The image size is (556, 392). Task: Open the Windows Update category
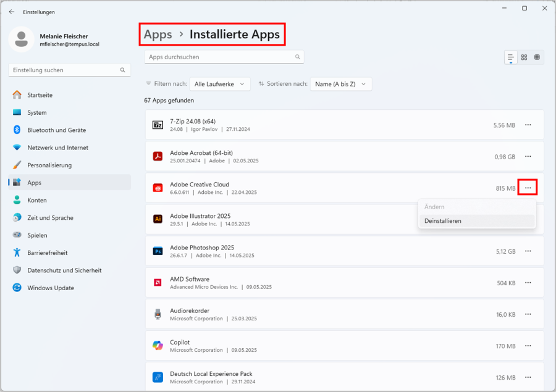click(x=69, y=288)
